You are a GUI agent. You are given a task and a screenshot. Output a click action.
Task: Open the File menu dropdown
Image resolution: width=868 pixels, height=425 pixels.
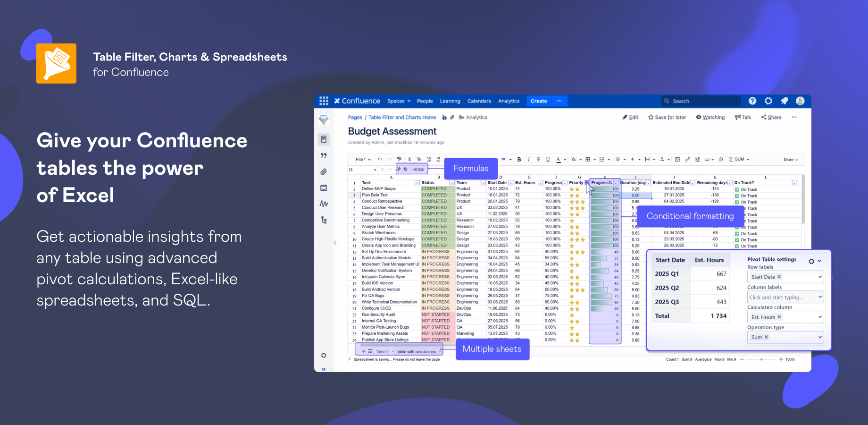click(x=363, y=159)
